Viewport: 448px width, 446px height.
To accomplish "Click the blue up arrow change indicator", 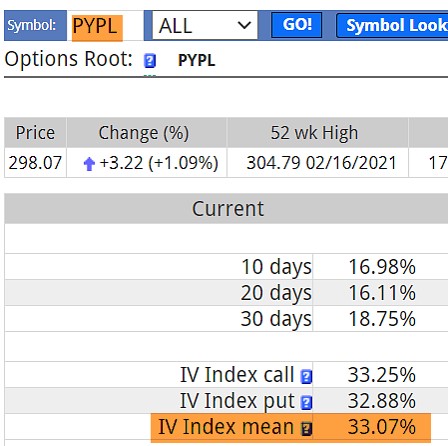I will 89,164.
